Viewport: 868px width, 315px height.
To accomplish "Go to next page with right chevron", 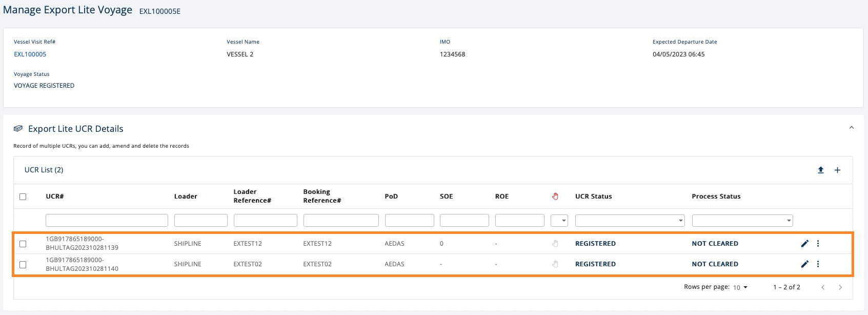I will click(840, 287).
